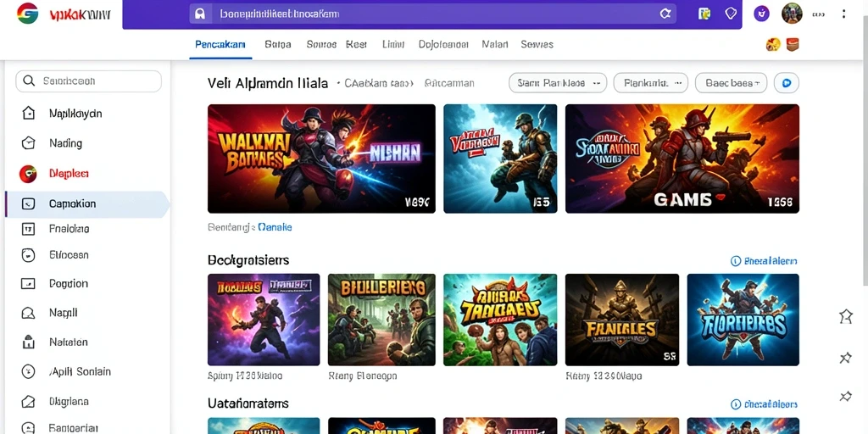
Task: Open the Keer tab
Action: 357,44
